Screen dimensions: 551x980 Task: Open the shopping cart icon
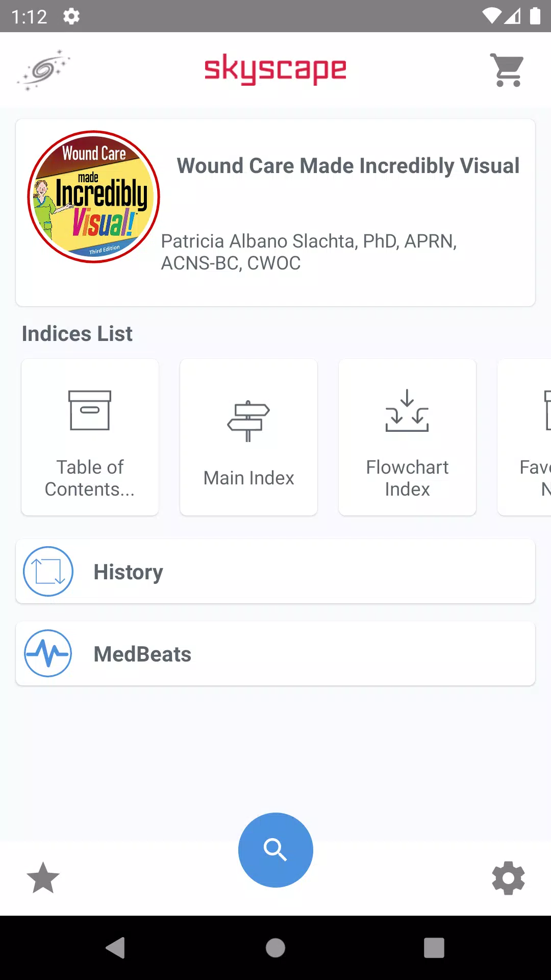click(507, 70)
